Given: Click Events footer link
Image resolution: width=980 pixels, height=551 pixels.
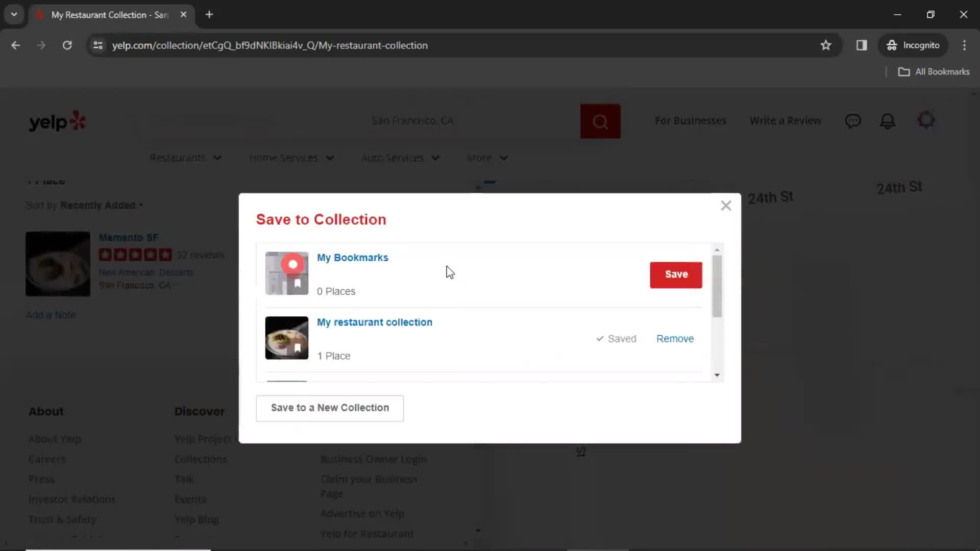Looking at the screenshot, I should point(190,499).
